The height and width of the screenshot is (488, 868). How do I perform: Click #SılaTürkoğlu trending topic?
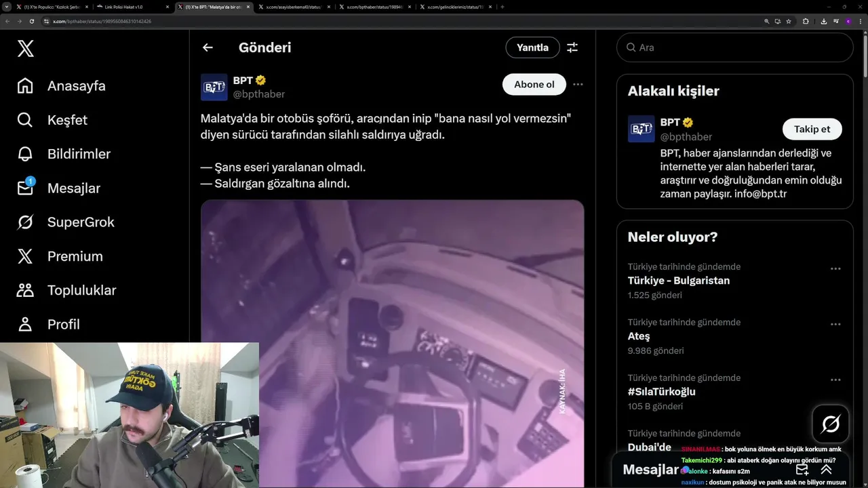pos(662,392)
